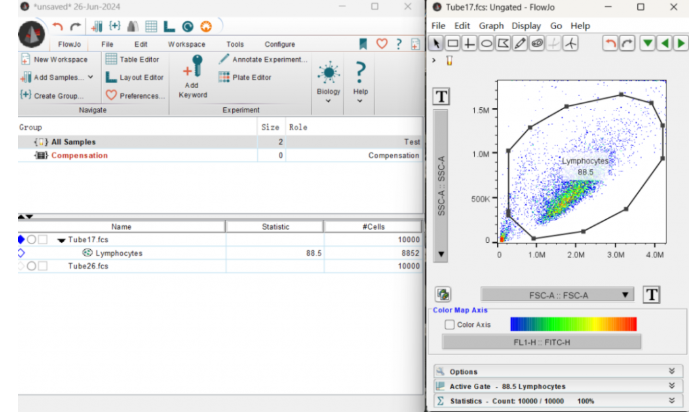
Task: Select the rectangle gate tool
Action: 453,43
